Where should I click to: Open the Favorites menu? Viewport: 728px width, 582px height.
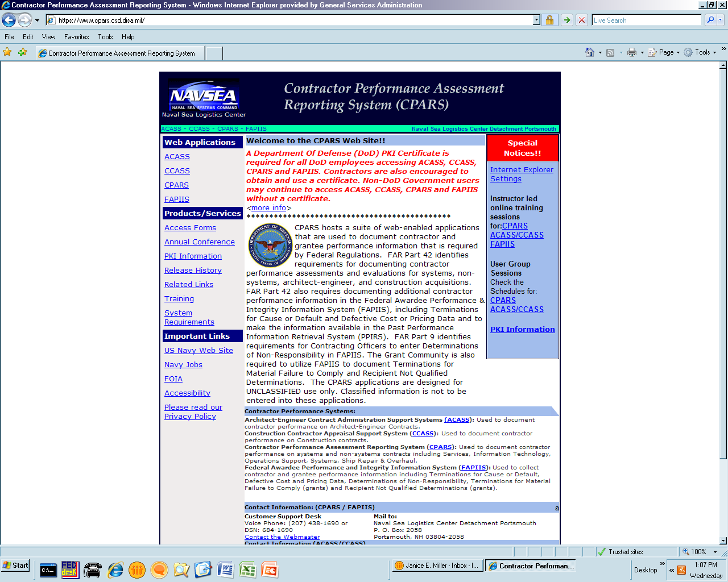click(x=77, y=37)
